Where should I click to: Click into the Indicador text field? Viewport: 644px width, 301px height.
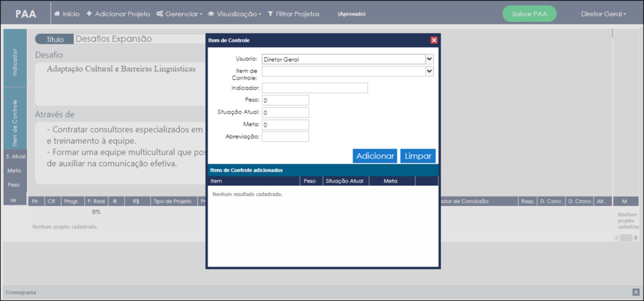point(315,88)
